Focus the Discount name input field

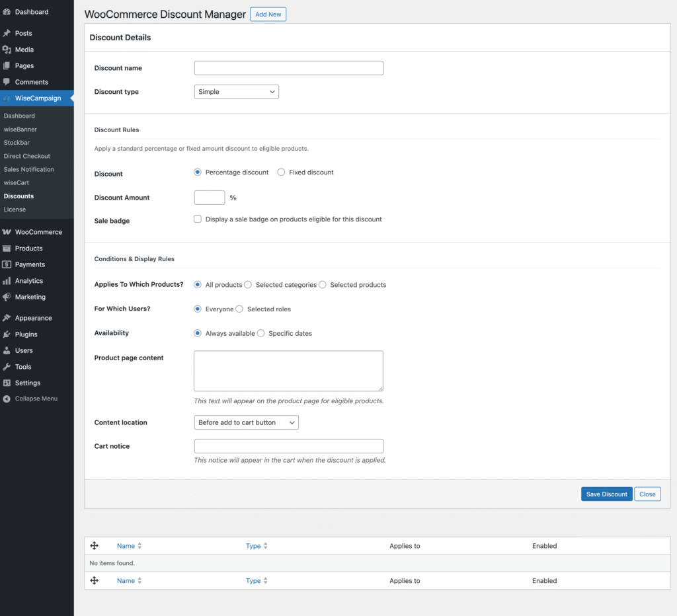click(x=289, y=68)
